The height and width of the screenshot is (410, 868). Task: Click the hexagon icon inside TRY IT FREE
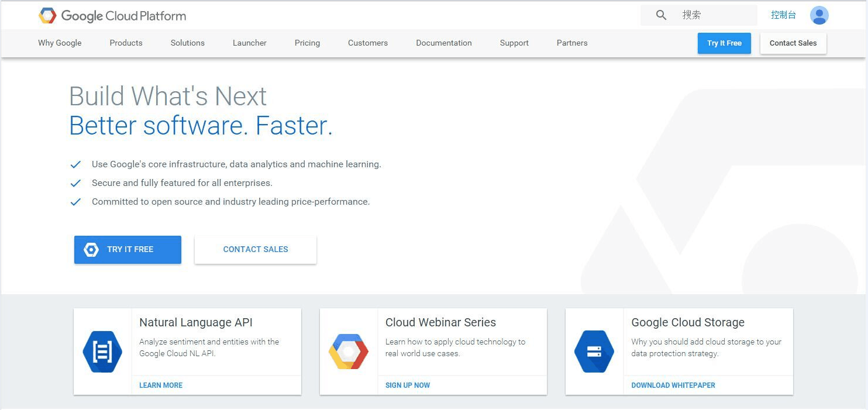point(91,250)
